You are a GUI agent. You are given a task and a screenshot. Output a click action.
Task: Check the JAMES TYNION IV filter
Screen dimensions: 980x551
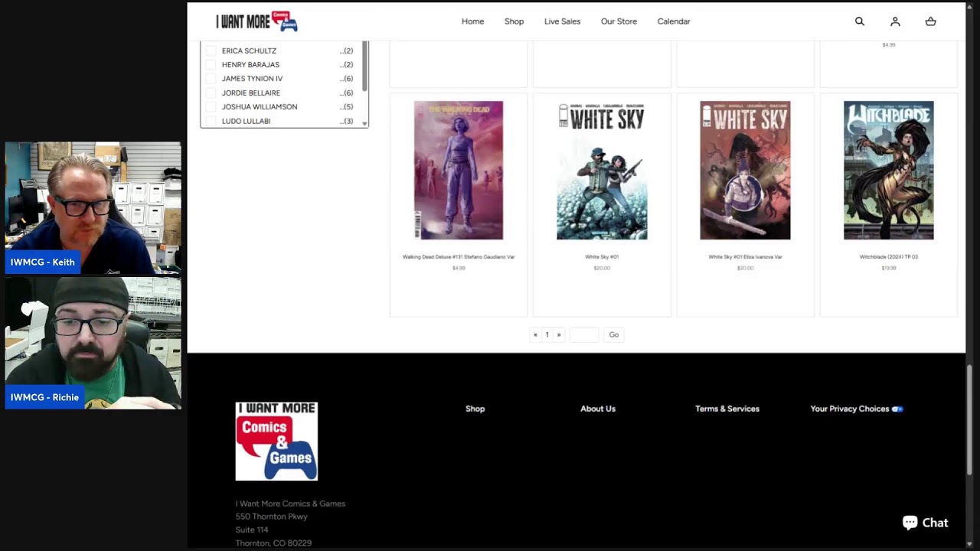(x=211, y=79)
